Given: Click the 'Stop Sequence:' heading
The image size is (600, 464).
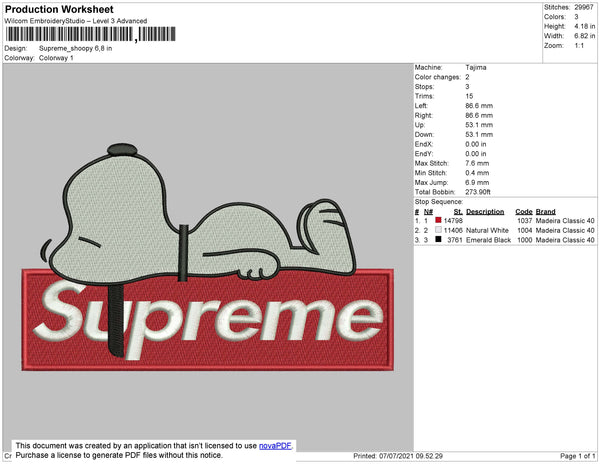Looking at the screenshot, I should (x=439, y=202).
